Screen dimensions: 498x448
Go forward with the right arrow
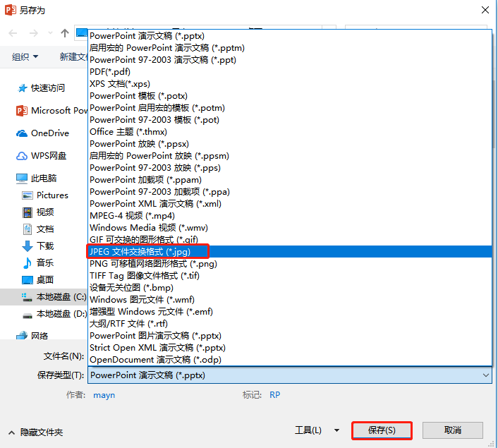coord(34,33)
